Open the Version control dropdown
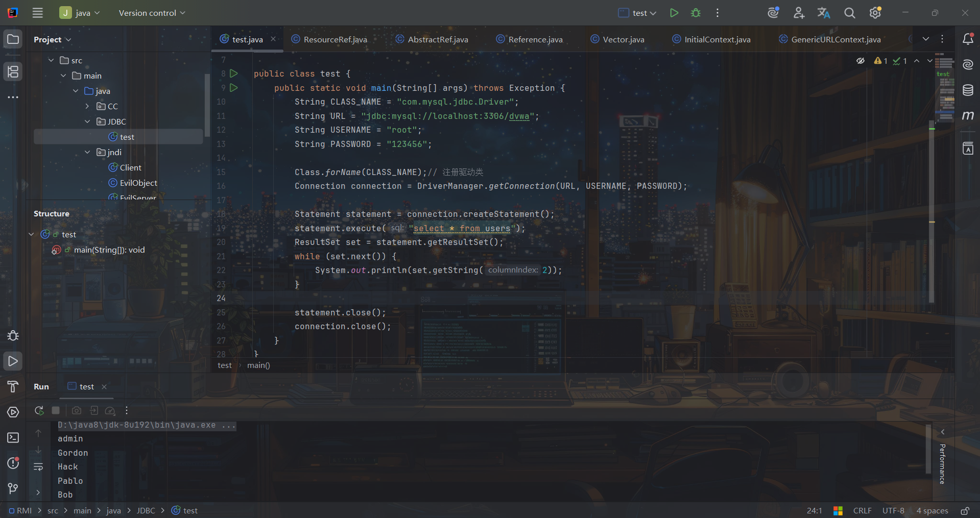Viewport: 980px width, 518px height. coord(152,13)
